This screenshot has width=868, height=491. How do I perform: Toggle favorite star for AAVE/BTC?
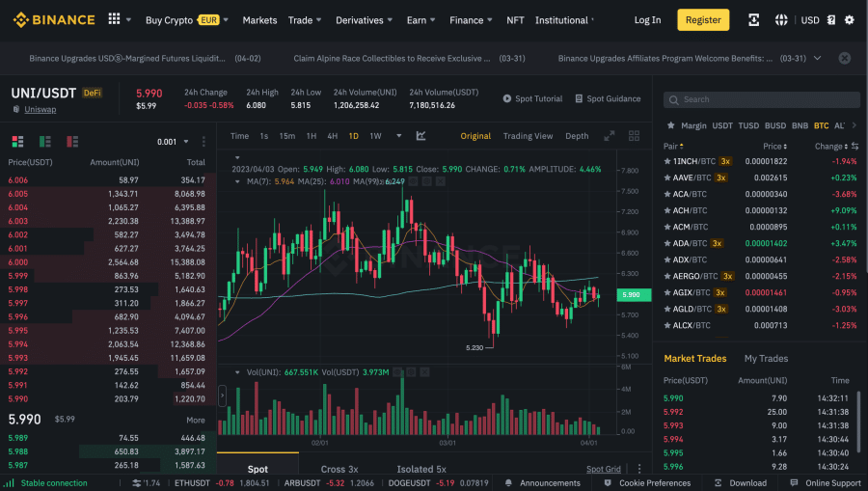coord(667,177)
